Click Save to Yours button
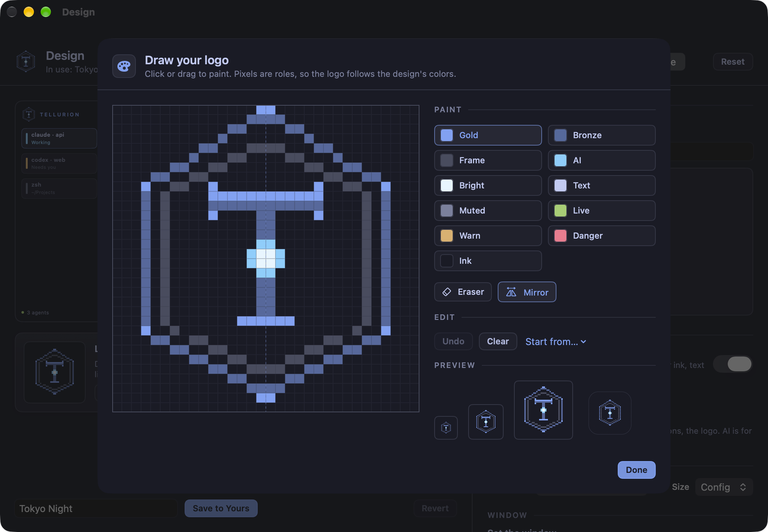This screenshot has height=532, width=768. [x=221, y=508]
